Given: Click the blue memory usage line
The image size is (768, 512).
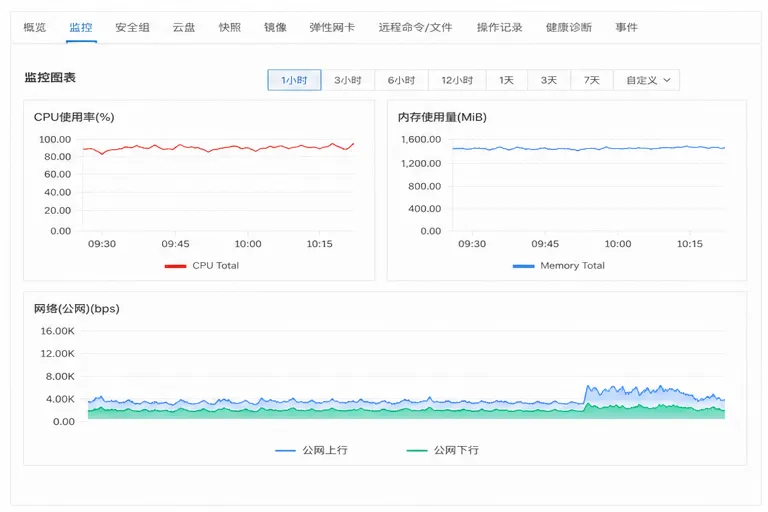Looking at the screenshot, I should click(588, 148).
